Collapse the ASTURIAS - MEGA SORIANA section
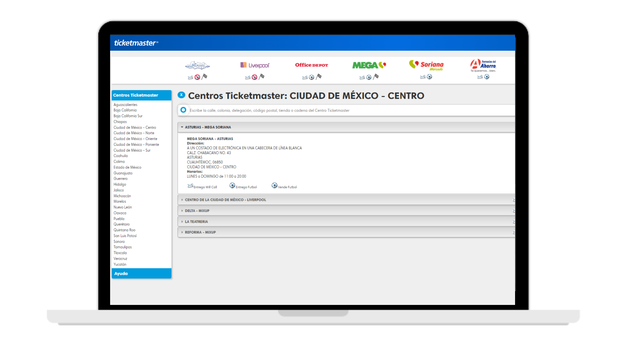This screenshot has height=343, width=644. (346, 127)
